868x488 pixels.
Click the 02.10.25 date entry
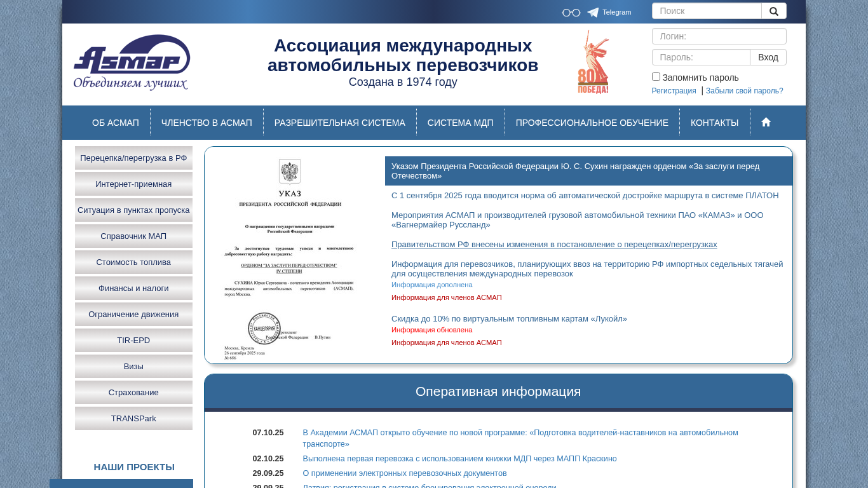click(x=268, y=459)
